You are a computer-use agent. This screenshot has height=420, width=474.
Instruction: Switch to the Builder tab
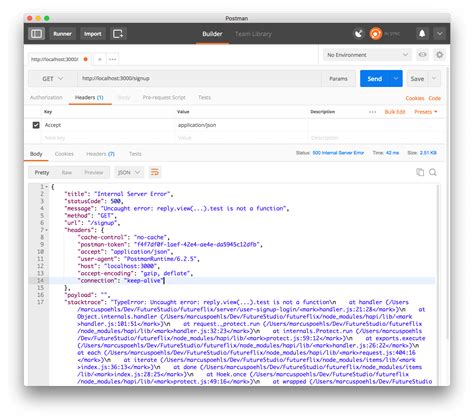pos(212,34)
